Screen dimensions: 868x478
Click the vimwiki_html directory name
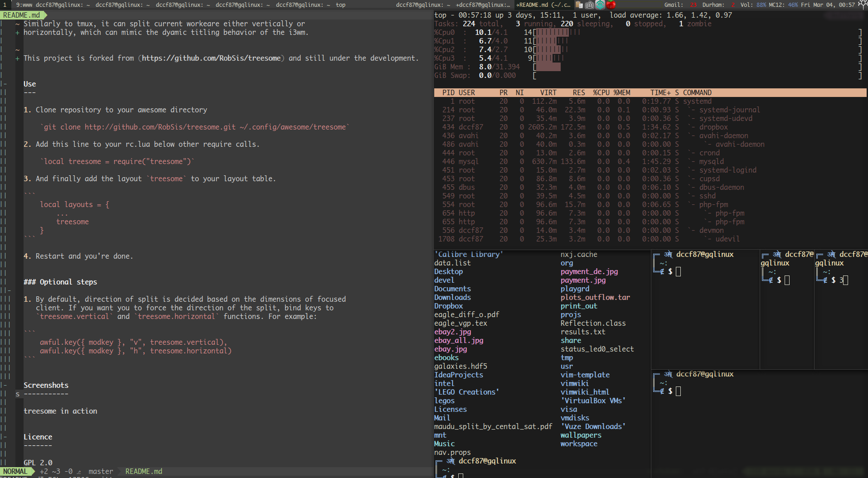[x=585, y=392]
